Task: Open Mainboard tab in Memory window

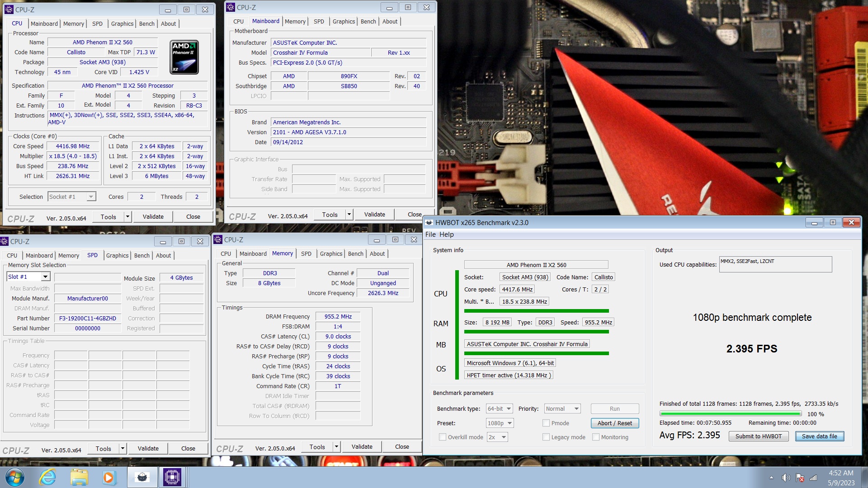Action: 253,253
